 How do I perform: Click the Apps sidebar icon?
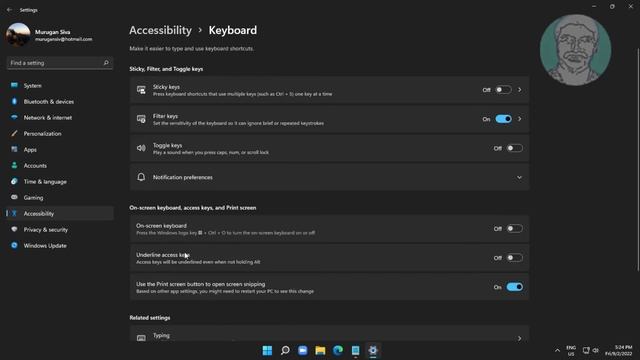[x=14, y=149]
